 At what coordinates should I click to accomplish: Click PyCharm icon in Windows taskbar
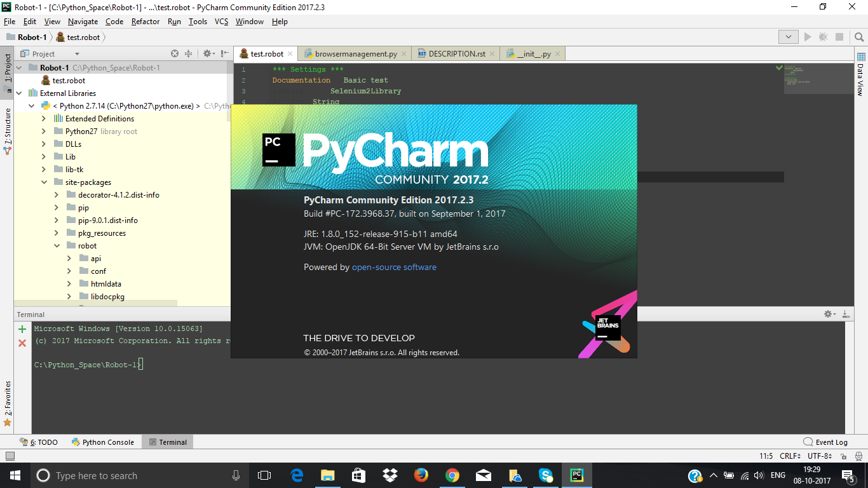[x=577, y=475]
